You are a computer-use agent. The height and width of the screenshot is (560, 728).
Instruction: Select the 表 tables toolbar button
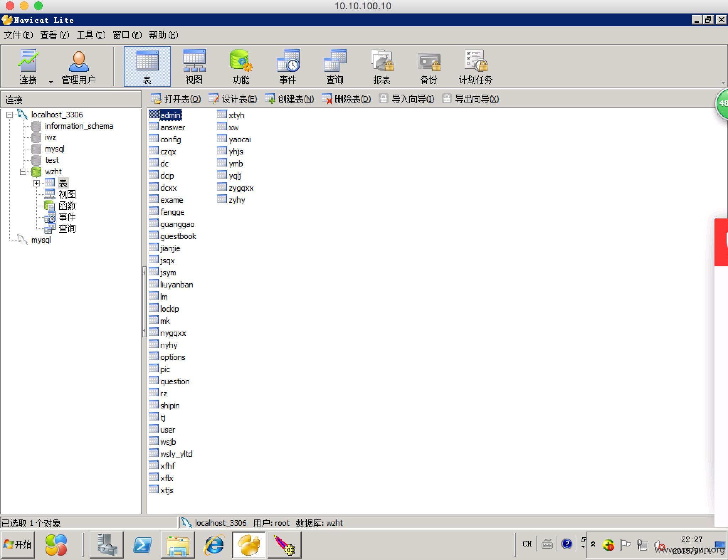click(147, 67)
